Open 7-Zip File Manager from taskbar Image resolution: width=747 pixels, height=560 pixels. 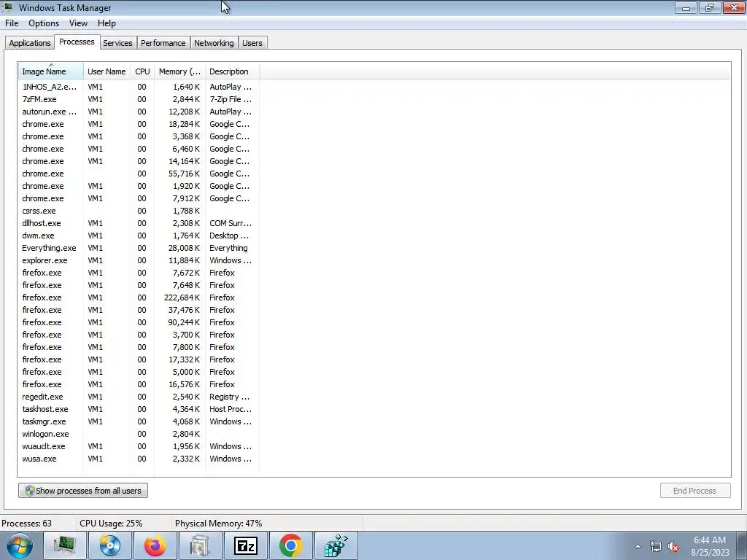(x=246, y=545)
